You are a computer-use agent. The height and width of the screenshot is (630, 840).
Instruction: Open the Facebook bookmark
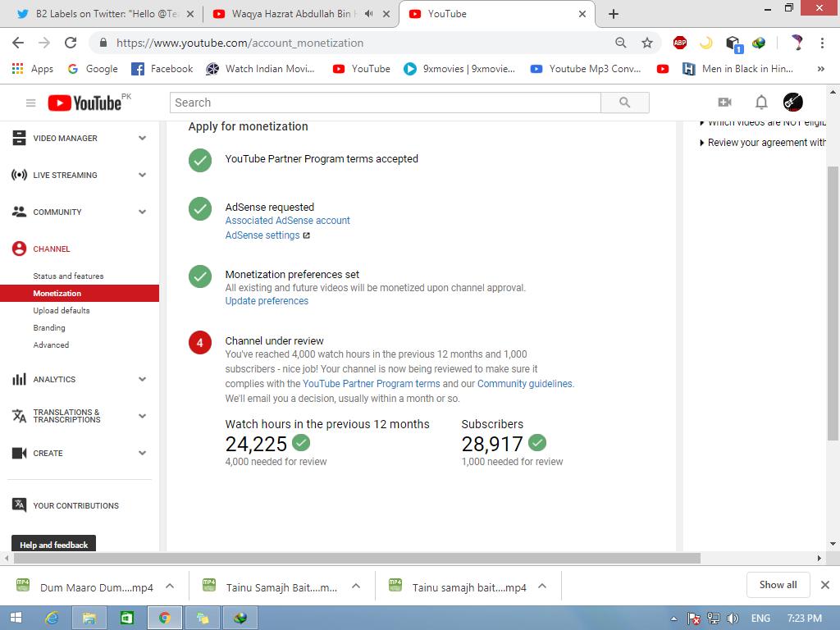pos(162,69)
